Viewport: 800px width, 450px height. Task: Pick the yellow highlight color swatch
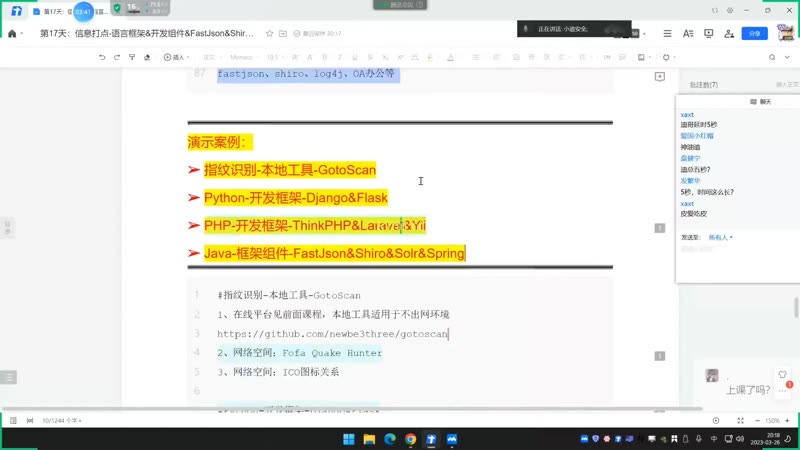(430, 57)
